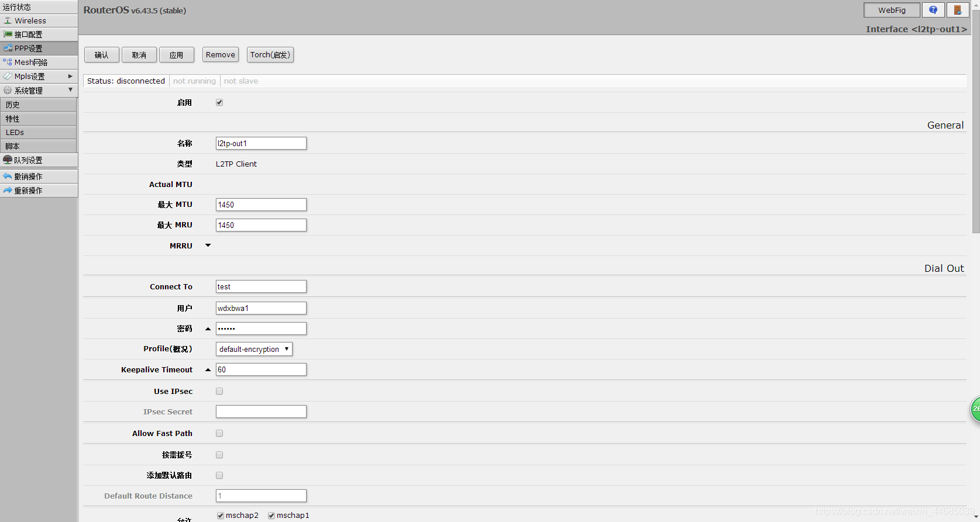The image size is (980, 522).
Task: Click the 'L2TP Client' type text
Action: coord(236,164)
